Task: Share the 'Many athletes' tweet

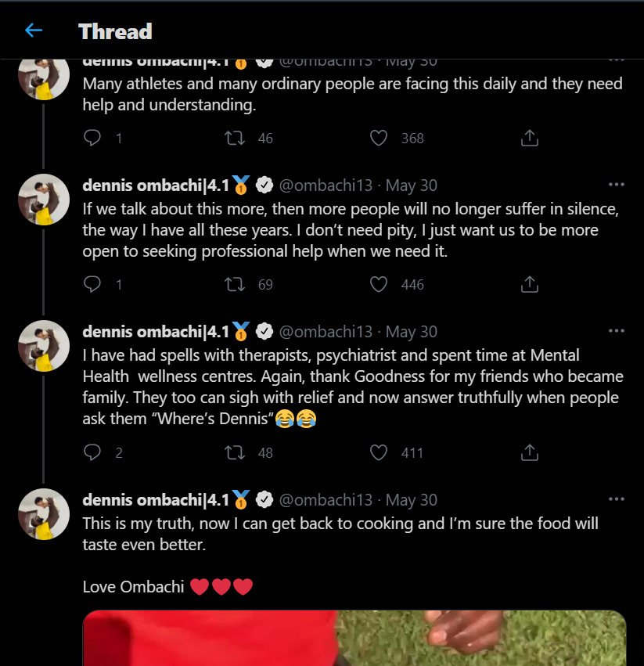Action: coord(530,138)
